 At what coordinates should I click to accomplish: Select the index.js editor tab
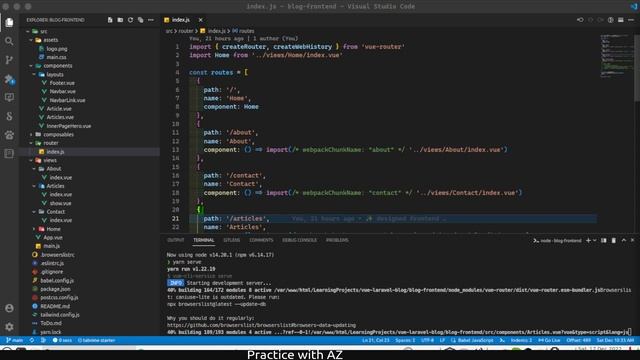[180, 20]
